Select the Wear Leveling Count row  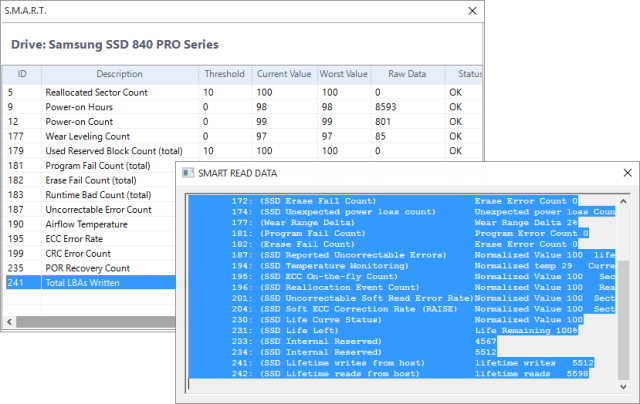[x=242, y=136]
